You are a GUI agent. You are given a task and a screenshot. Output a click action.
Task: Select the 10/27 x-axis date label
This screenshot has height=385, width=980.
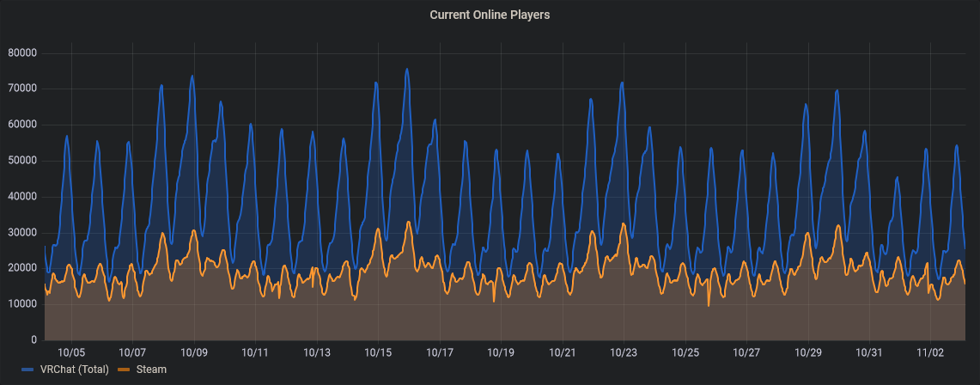click(746, 352)
